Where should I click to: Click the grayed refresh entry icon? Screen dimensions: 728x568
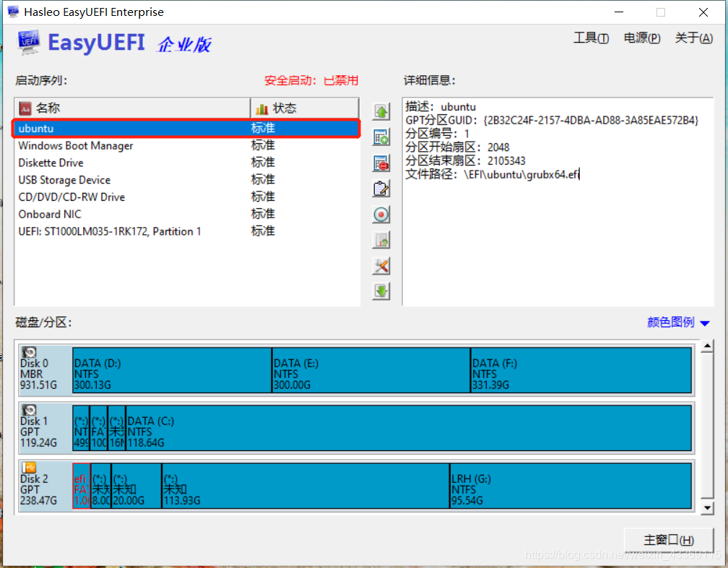(381, 240)
